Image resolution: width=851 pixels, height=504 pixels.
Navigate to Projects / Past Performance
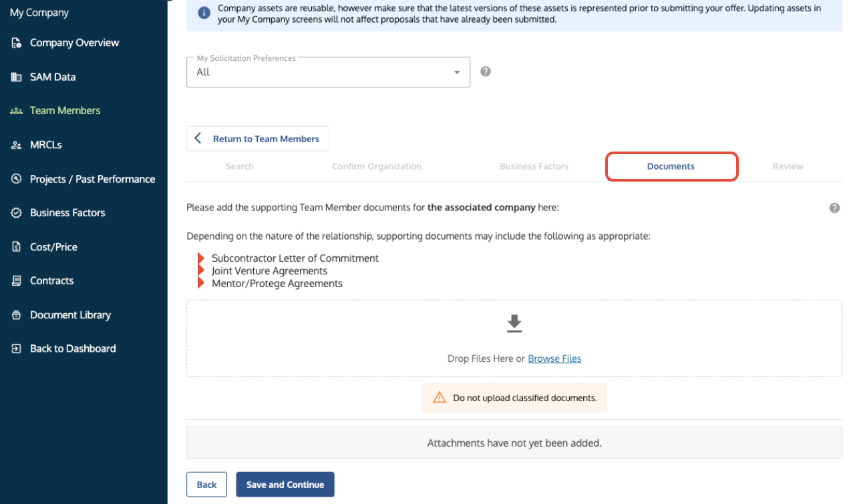(x=92, y=179)
